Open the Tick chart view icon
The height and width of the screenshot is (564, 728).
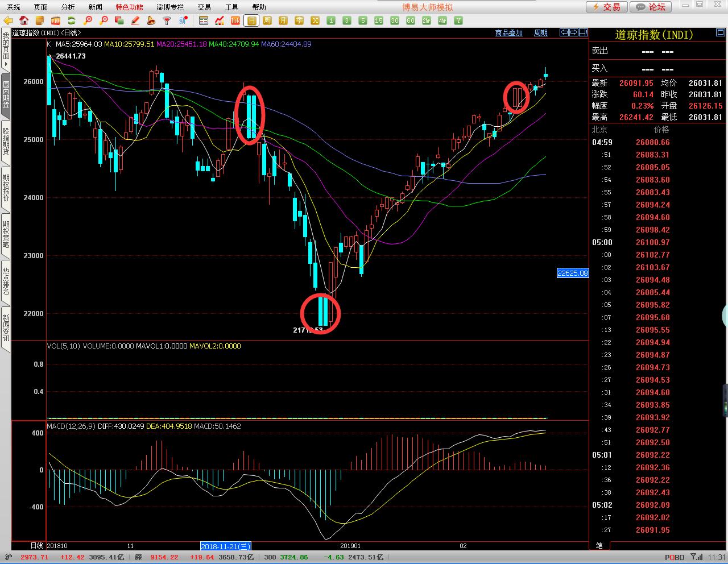click(235, 20)
